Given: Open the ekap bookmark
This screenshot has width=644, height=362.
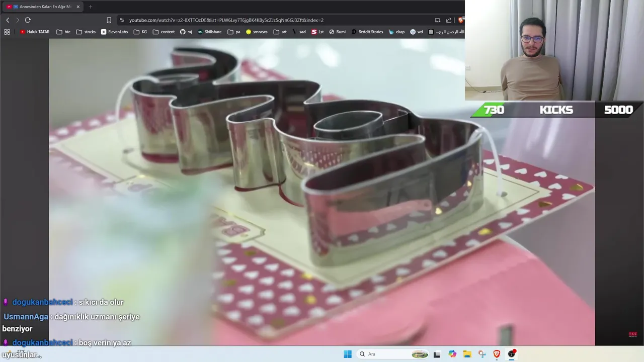Looking at the screenshot, I should 396,32.
